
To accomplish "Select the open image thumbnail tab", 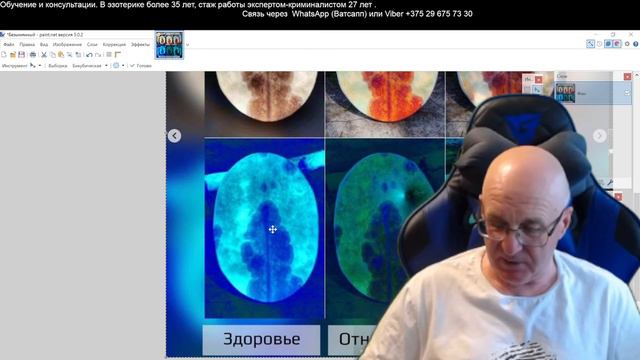I will click(x=169, y=45).
